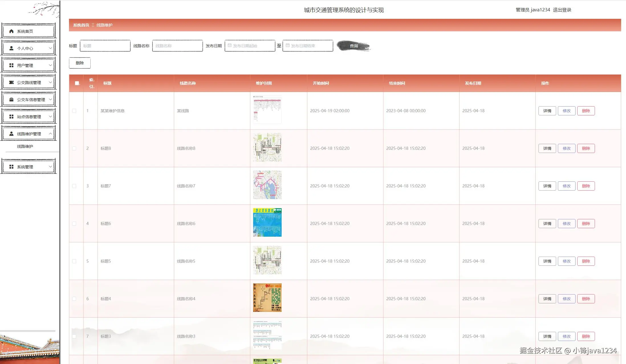Open map thumbnail of 标题5 row

[267, 260]
